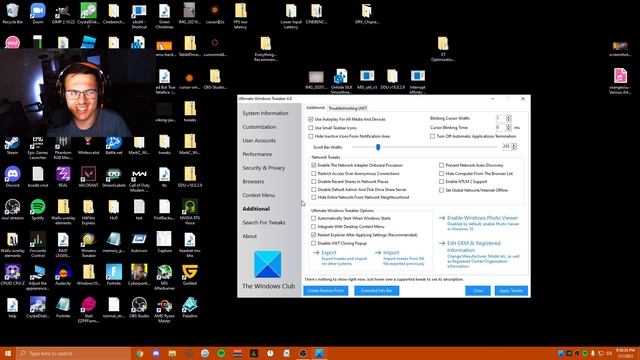Select the Autoruns desktop icon
The height and width of the screenshot is (360, 640).
pos(139,242)
